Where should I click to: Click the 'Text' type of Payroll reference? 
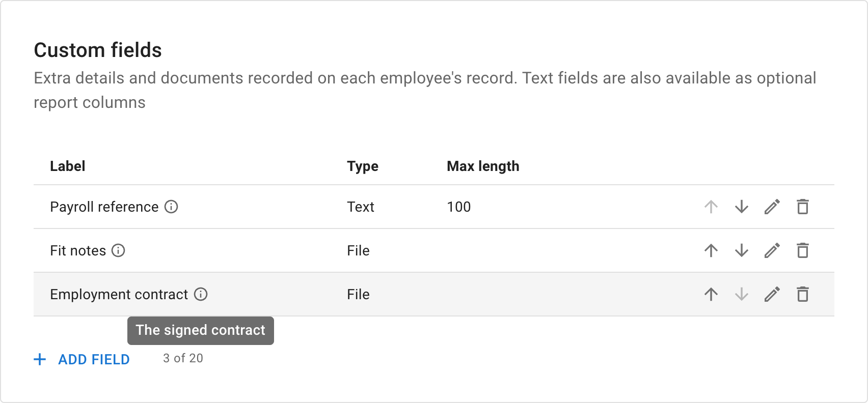coord(361,207)
